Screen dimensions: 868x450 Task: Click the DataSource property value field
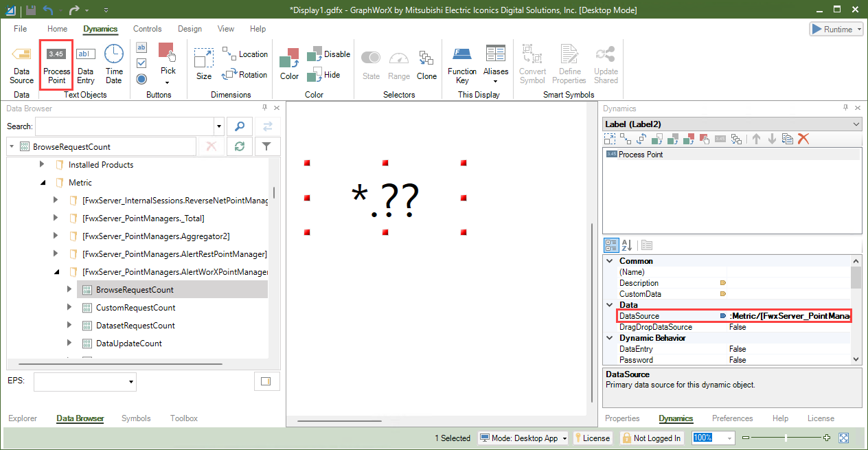click(x=789, y=316)
